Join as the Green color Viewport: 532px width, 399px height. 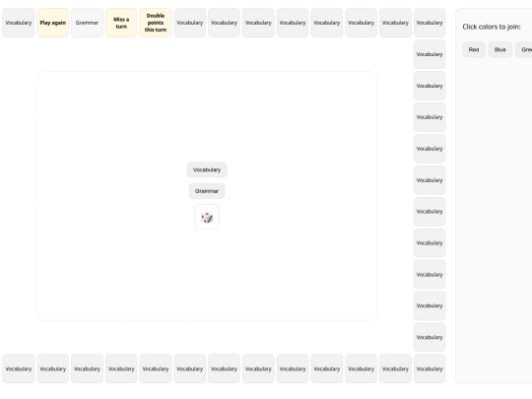click(524, 50)
